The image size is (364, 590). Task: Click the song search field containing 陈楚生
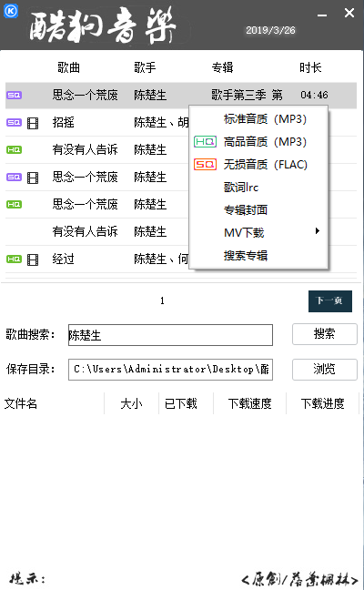pyautogui.click(x=170, y=335)
